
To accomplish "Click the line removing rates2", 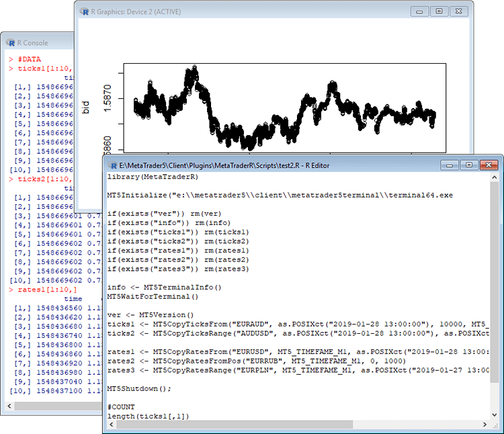I will coord(178,260).
